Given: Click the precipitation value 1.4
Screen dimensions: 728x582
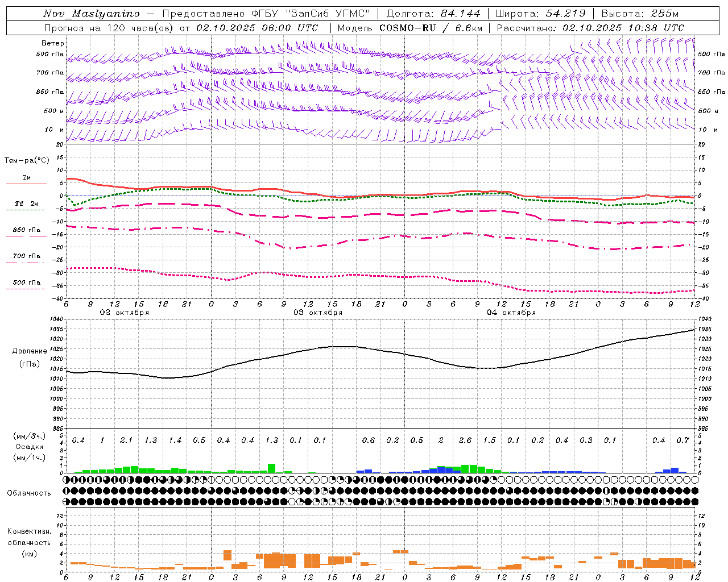Looking at the screenshot, I should pos(175,440).
